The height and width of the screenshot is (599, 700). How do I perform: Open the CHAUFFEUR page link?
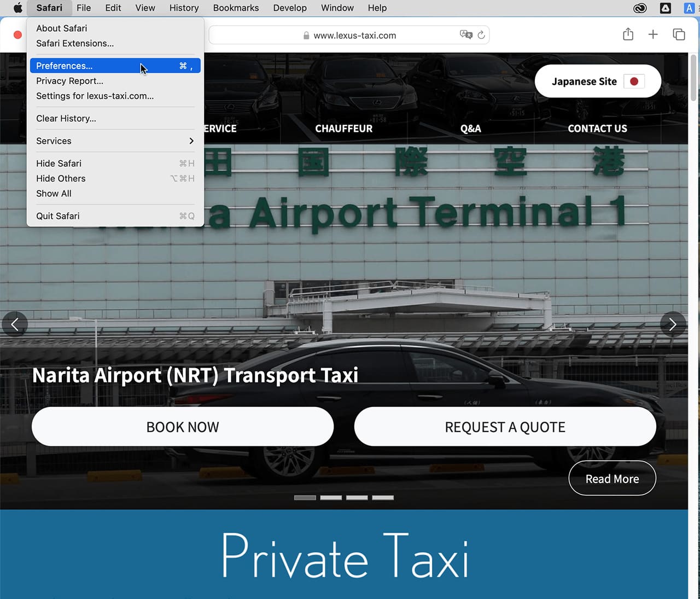pyautogui.click(x=344, y=129)
